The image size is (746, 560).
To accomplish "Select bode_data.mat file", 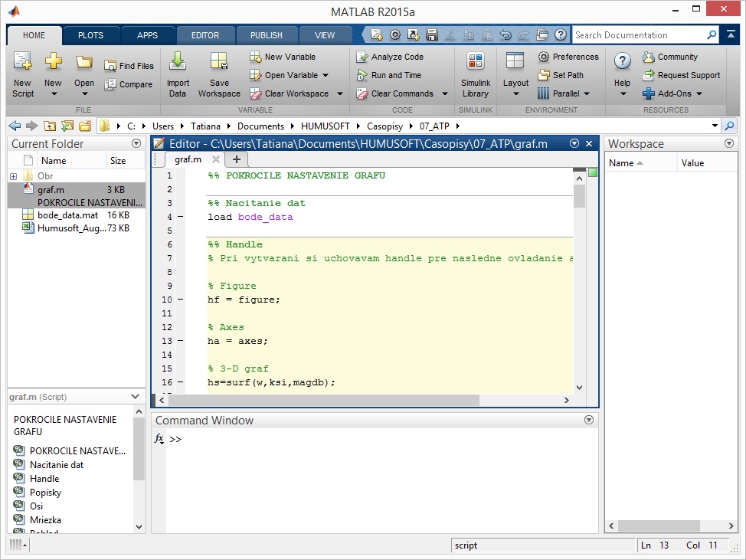I will point(76,215).
